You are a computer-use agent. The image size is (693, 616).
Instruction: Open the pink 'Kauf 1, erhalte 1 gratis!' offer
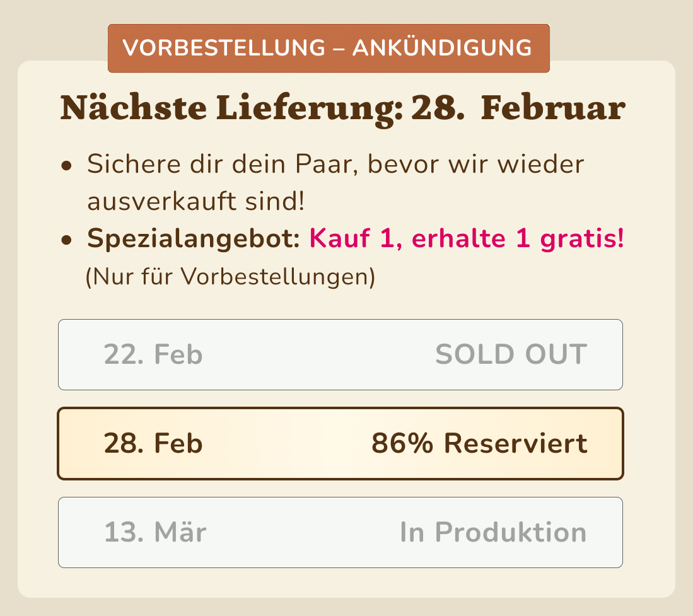[x=467, y=239]
